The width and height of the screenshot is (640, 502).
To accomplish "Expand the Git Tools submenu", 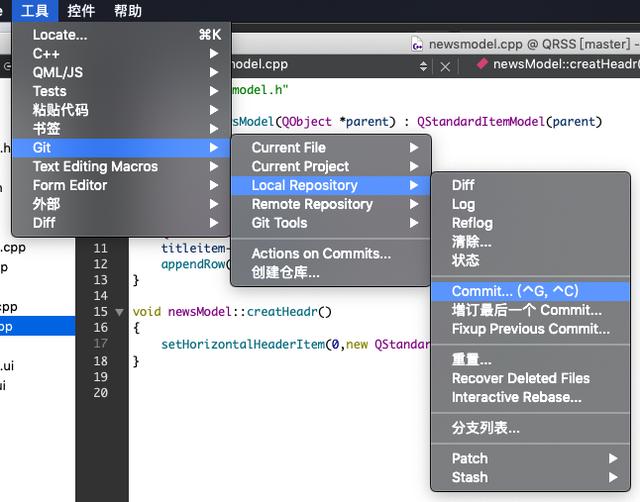I will pyautogui.click(x=331, y=223).
